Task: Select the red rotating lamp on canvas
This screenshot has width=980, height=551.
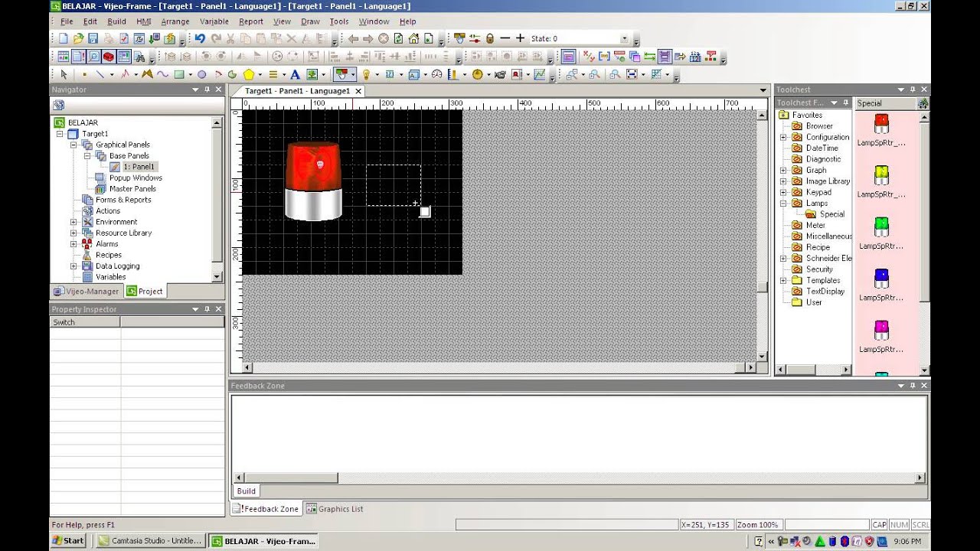Action: [x=314, y=181]
